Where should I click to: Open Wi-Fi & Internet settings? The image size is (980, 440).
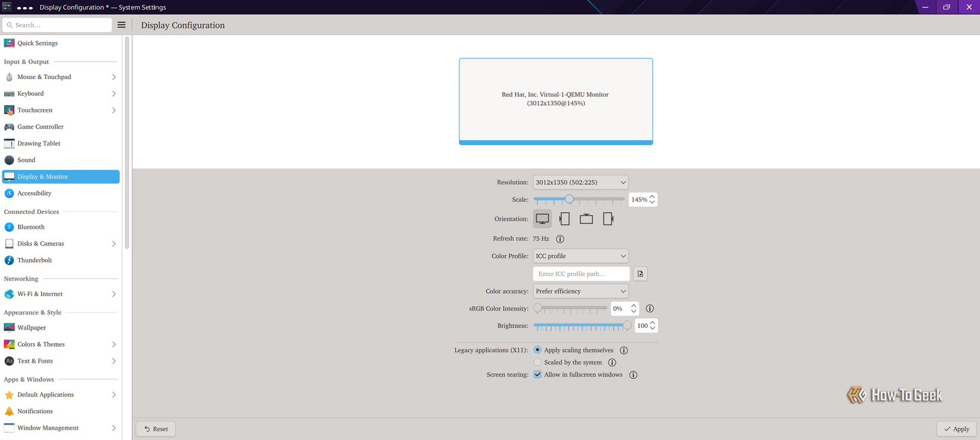coord(61,294)
